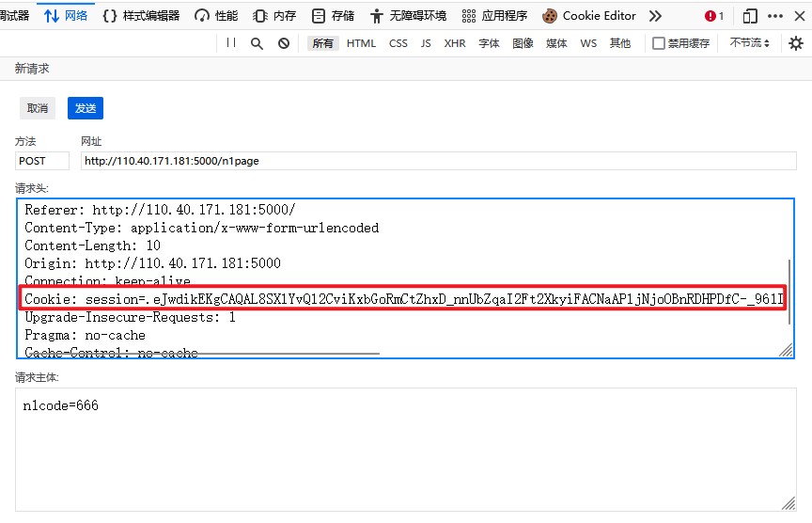Click the Pragma: no-cache line
This screenshot has height=523, width=812.
pos(85,336)
